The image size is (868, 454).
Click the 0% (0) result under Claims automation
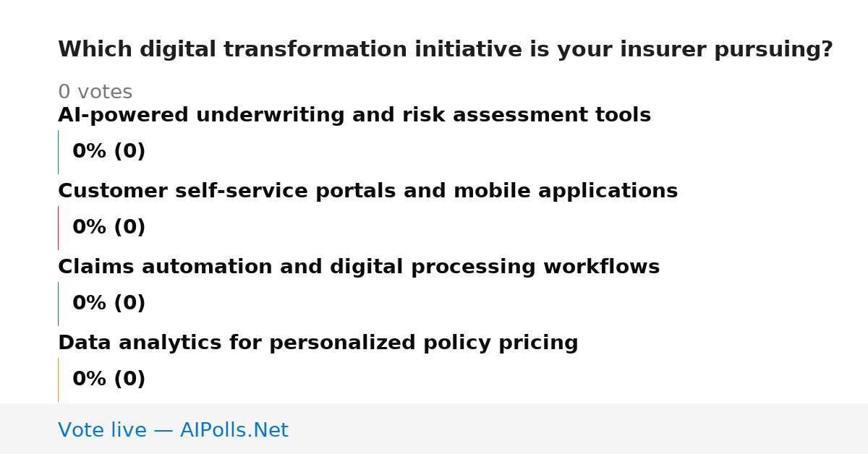(x=109, y=304)
